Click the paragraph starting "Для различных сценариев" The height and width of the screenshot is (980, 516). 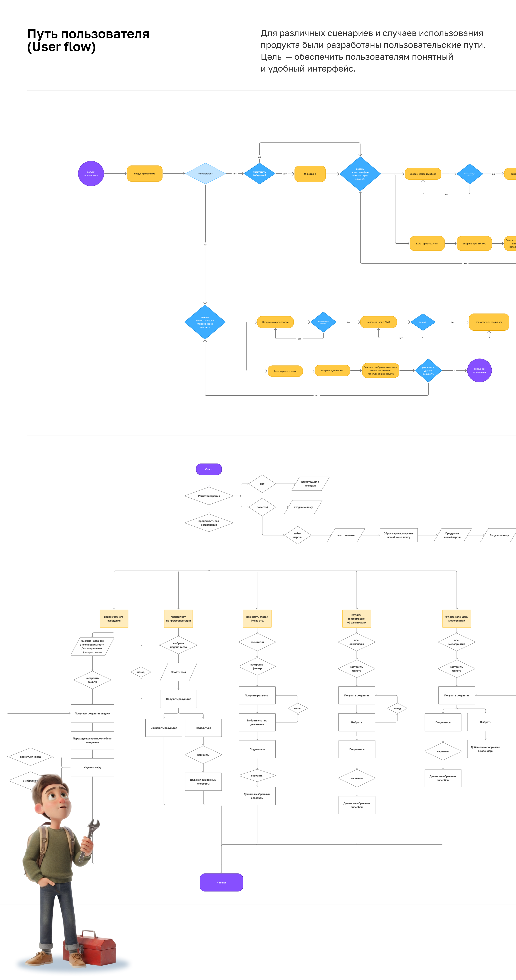373,51
